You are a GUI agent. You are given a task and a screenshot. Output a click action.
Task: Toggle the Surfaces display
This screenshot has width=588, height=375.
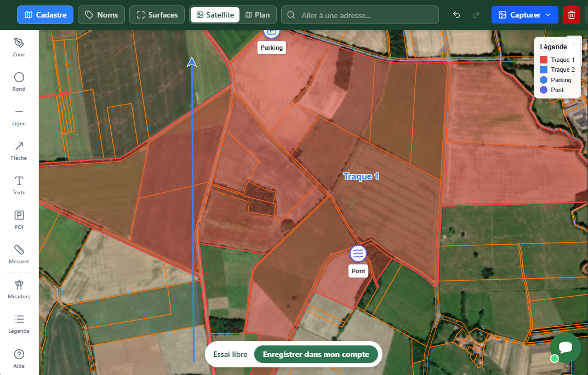tap(157, 15)
